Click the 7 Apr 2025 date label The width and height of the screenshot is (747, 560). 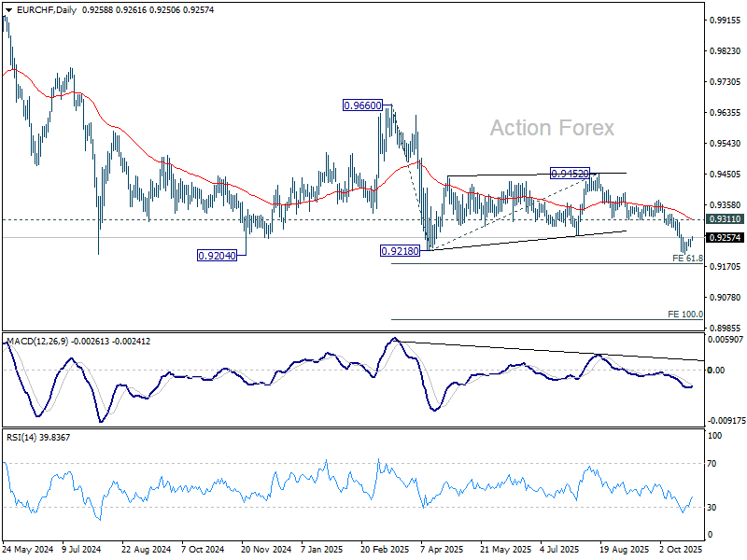pyautogui.click(x=442, y=550)
